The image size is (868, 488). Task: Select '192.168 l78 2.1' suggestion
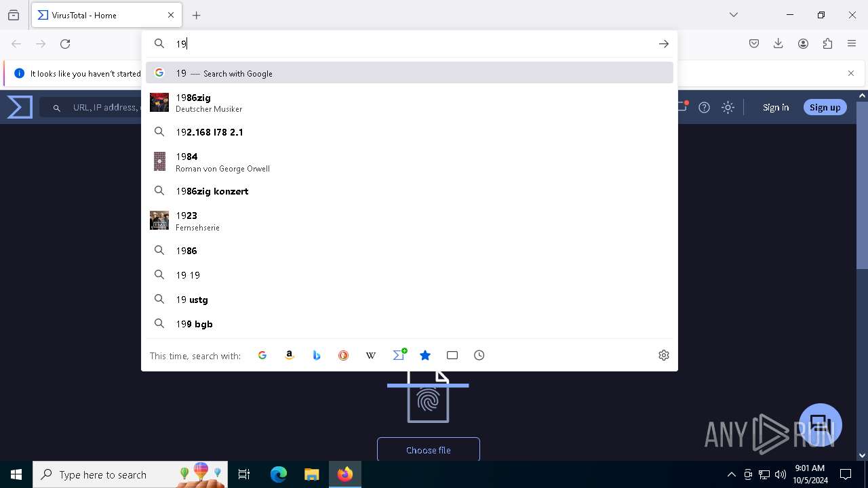pyautogui.click(x=410, y=132)
